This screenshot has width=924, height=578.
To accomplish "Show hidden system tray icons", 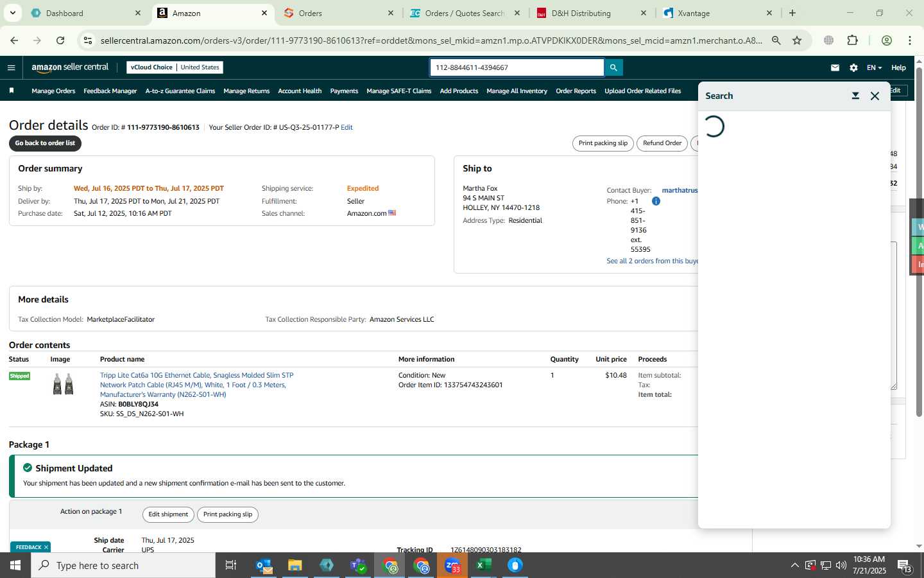I will pyautogui.click(x=794, y=565).
